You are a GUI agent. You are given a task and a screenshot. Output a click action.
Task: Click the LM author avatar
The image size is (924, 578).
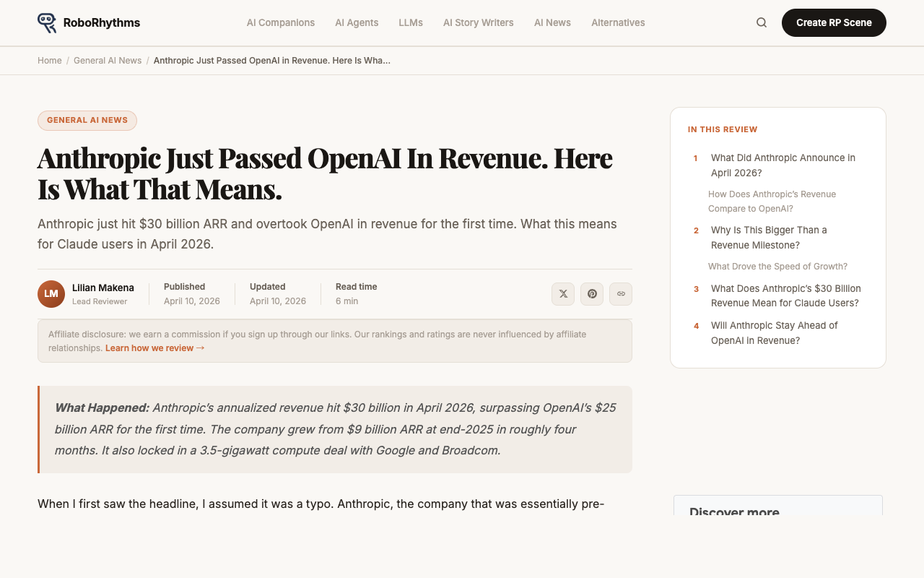coord(51,293)
